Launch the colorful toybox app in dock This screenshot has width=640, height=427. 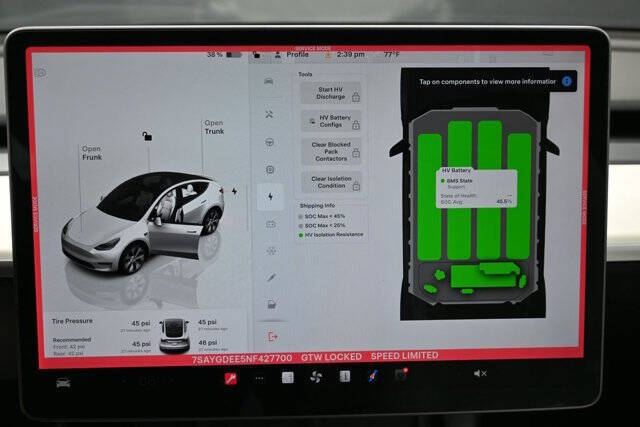coord(373,376)
